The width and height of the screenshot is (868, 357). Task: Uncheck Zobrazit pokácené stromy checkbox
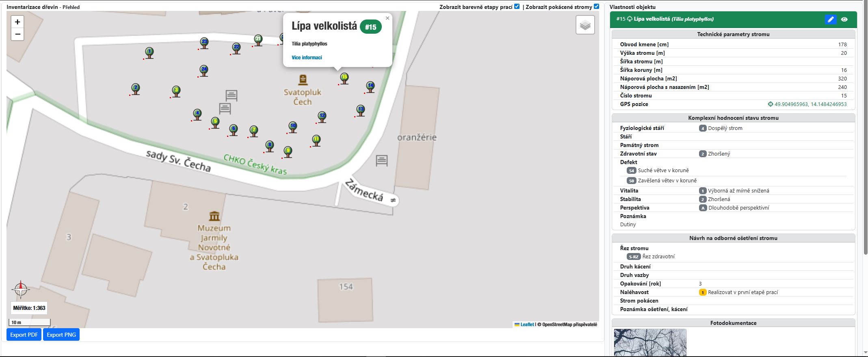click(x=596, y=6)
